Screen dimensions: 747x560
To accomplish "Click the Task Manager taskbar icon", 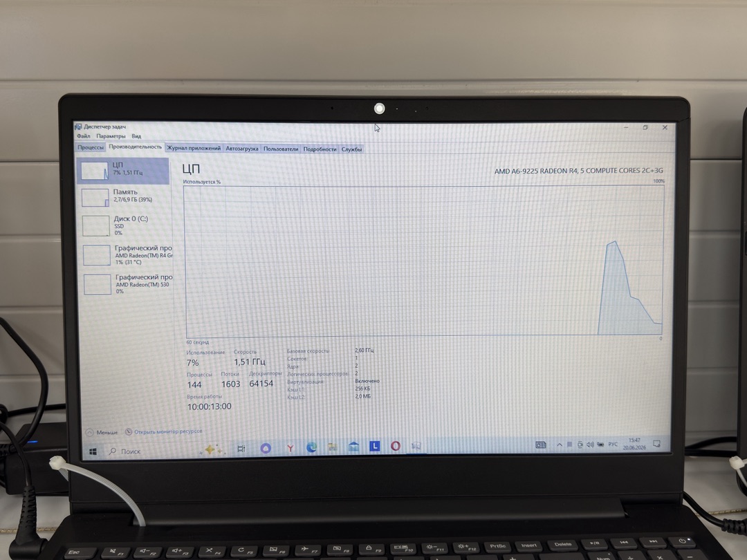I will [x=416, y=446].
